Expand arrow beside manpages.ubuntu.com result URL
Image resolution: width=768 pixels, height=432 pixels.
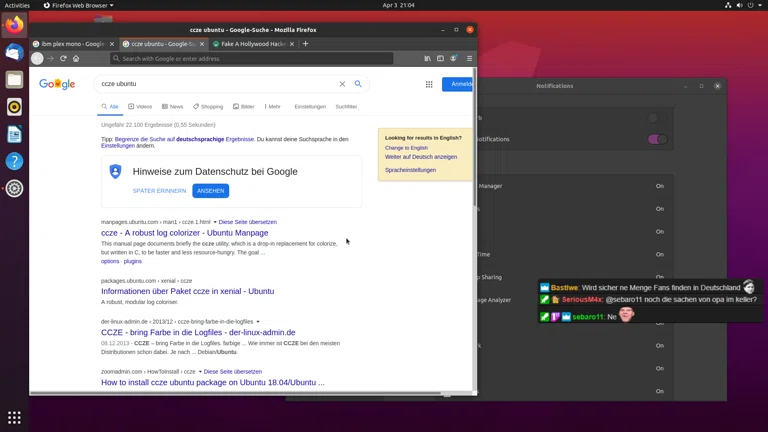pyautogui.click(x=215, y=222)
